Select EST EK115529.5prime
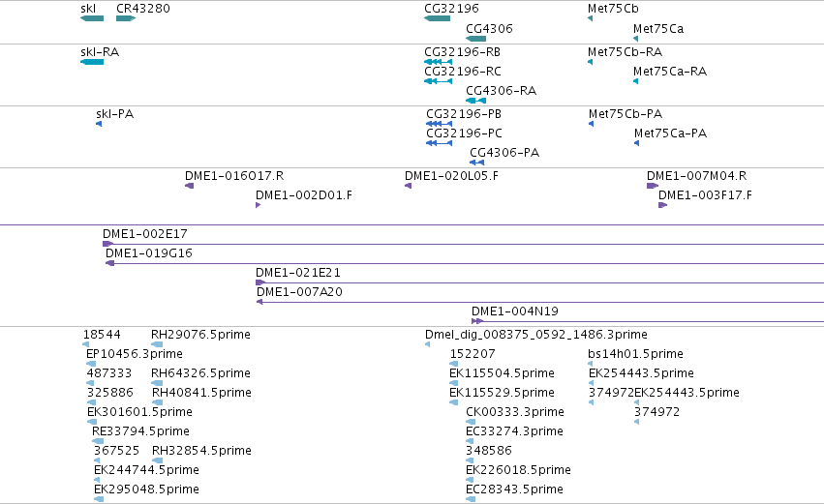 (453, 402)
